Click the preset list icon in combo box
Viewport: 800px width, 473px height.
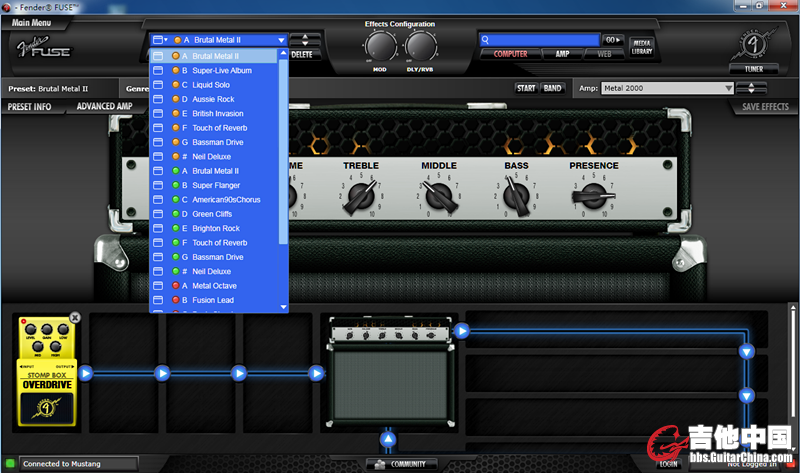[x=160, y=40]
